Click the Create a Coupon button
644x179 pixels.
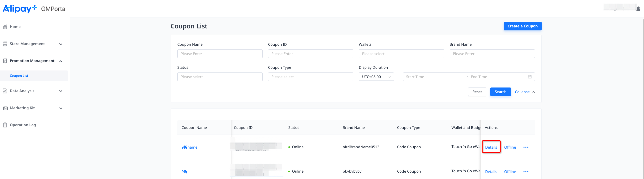(x=522, y=26)
